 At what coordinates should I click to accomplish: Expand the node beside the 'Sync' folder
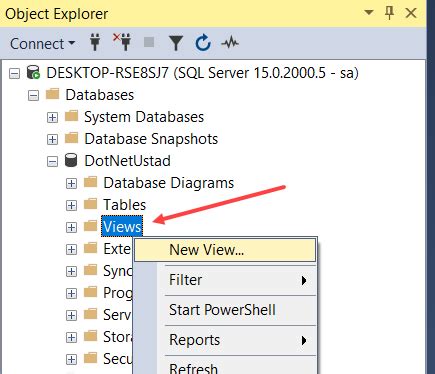tap(71, 271)
